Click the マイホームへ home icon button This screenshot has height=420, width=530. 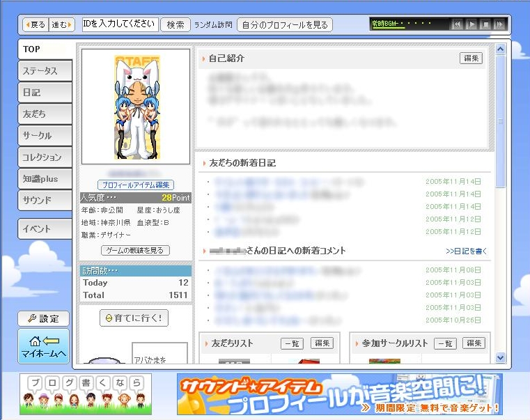coord(43,346)
